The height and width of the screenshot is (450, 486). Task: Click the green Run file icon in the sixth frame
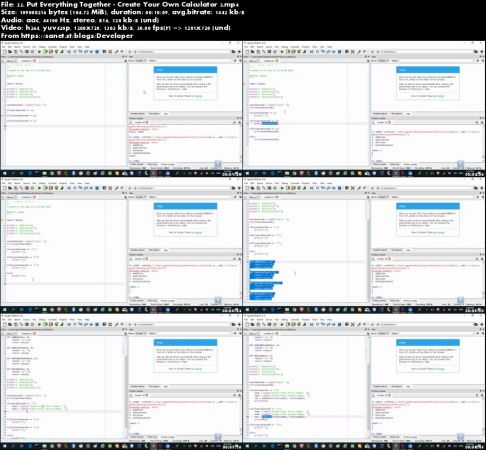click(282, 324)
